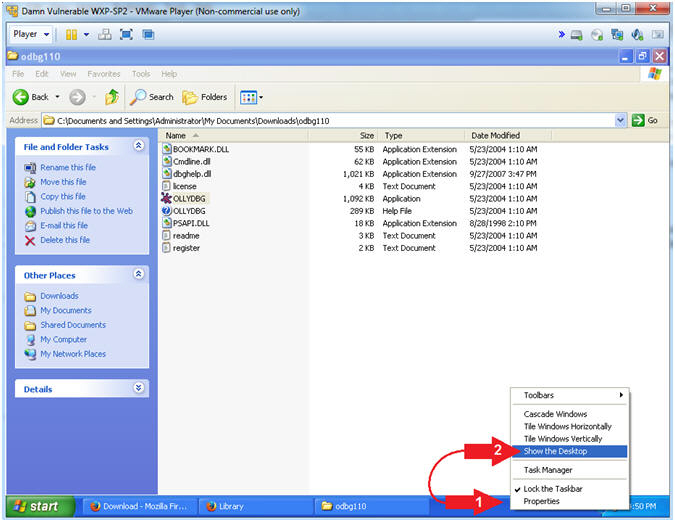The image size is (675, 522).
Task: Open My Documents in Other Places
Action: [x=66, y=311]
